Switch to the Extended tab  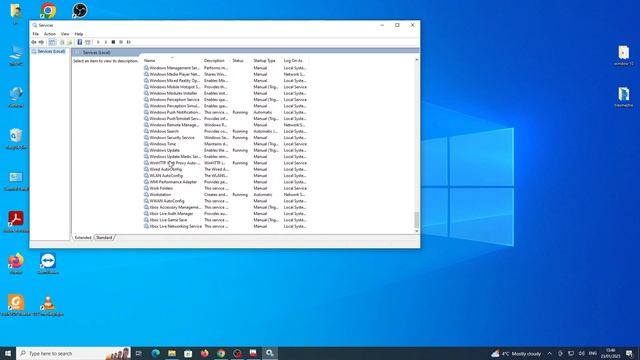click(83, 238)
